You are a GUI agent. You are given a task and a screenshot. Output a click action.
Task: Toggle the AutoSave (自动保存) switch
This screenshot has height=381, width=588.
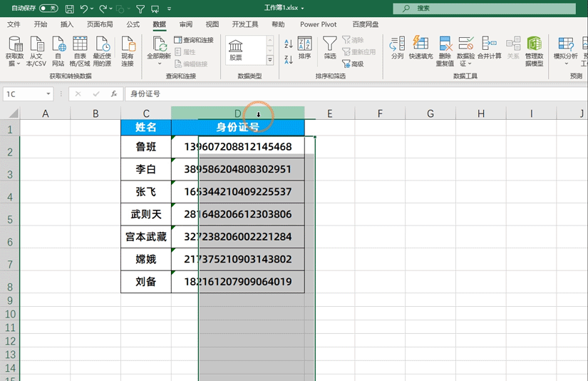[x=48, y=9]
